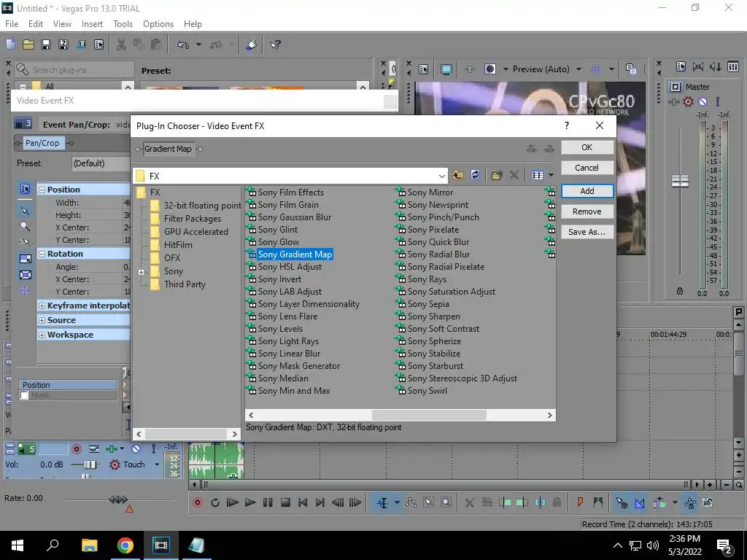The height and width of the screenshot is (560, 747).
Task: Click the New project icon in main toolbar
Action: [10, 44]
